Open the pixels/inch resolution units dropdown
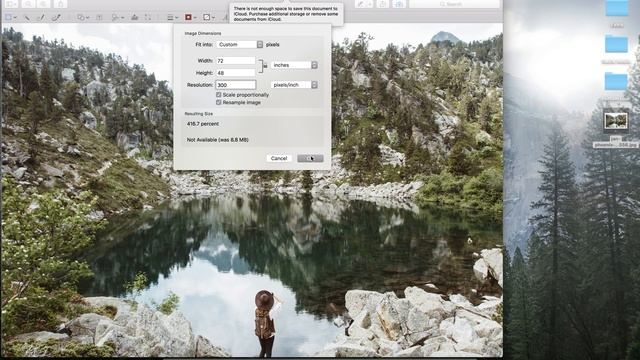Image resolution: width=640 pixels, height=360 pixels. 294,85
